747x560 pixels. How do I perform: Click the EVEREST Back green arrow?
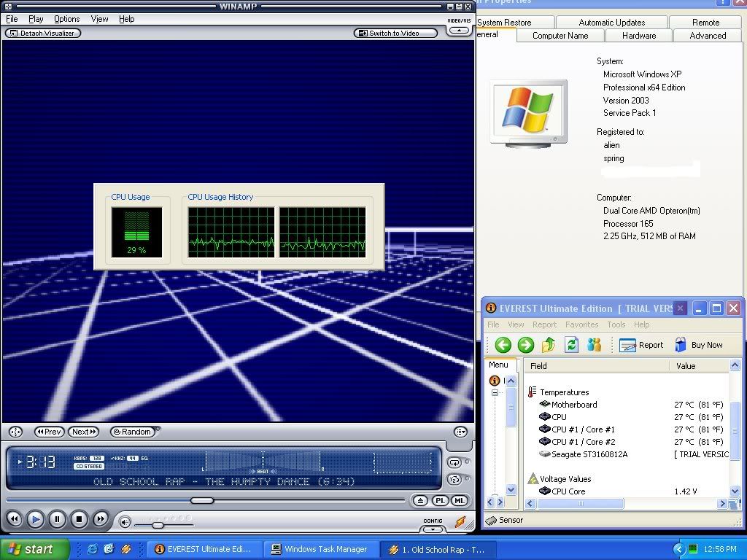click(503, 345)
